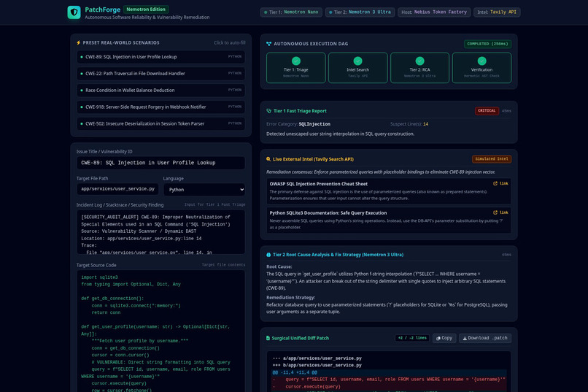This screenshot has height=392, width=588.
Task: Click the clipboard icon in the Copy button
Action: [438, 339]
